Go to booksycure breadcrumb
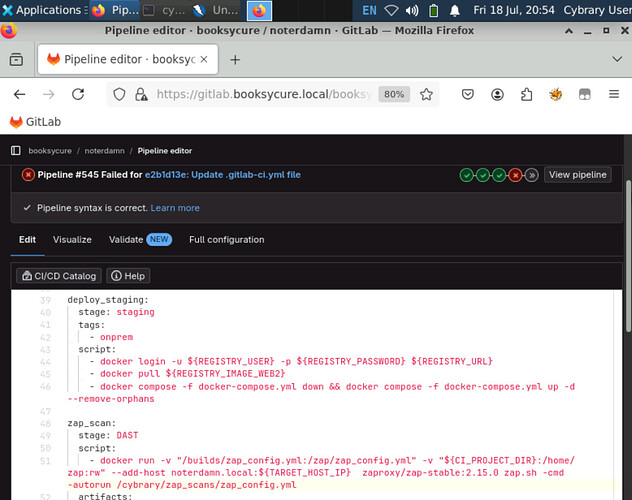Image resolution: width=632 pixels, height=500 pixels. pos(50,151)
